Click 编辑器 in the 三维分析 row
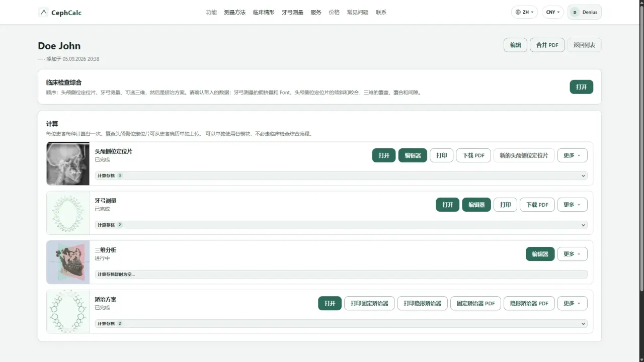 click(x=540, y=254)
